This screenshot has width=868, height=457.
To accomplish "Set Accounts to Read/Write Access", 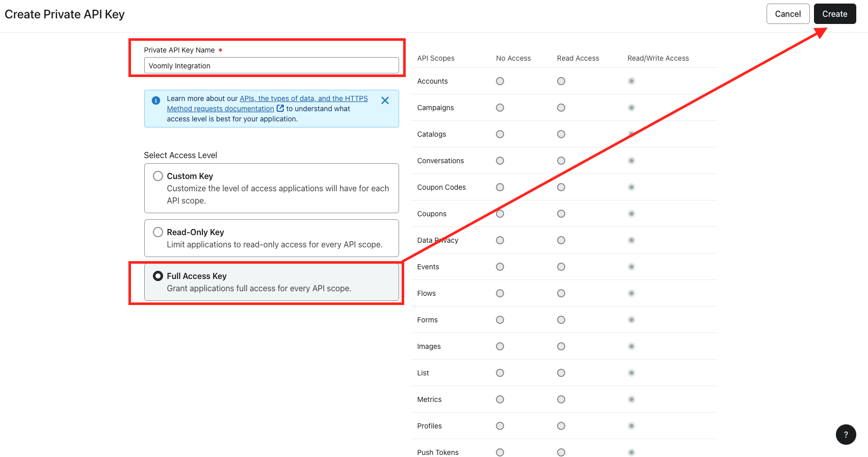I will [632, 81].
